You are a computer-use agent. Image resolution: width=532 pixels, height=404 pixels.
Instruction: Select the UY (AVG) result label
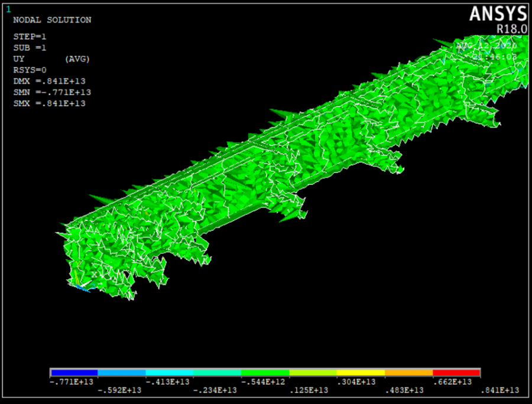(x=51, y=59)
